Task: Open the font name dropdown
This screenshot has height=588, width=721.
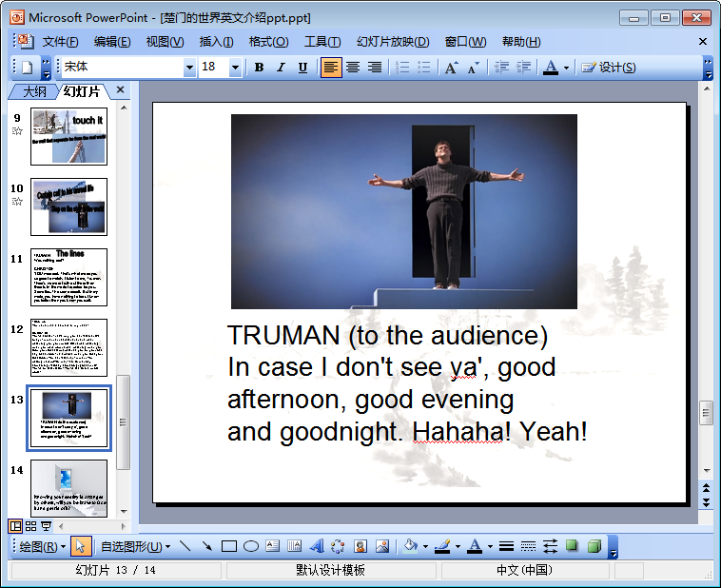Action: coord(189,68)
